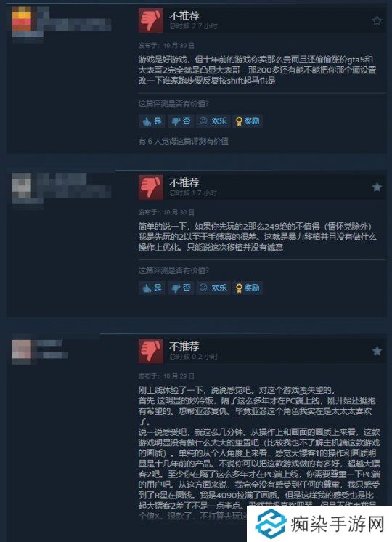The height and width of the screenshot is (542, 392).
Task: Open the first reviewer's avatar
Action: click(x=22, y=21)
